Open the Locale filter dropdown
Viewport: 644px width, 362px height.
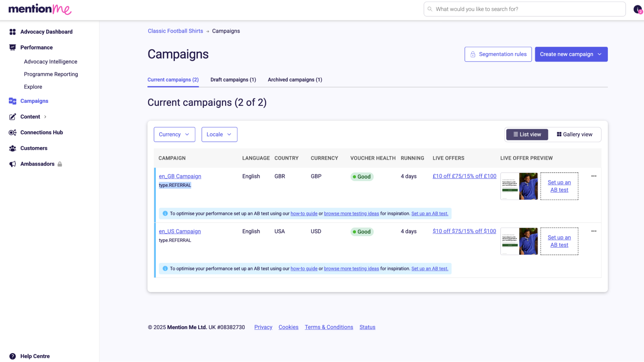coord(219,134)
